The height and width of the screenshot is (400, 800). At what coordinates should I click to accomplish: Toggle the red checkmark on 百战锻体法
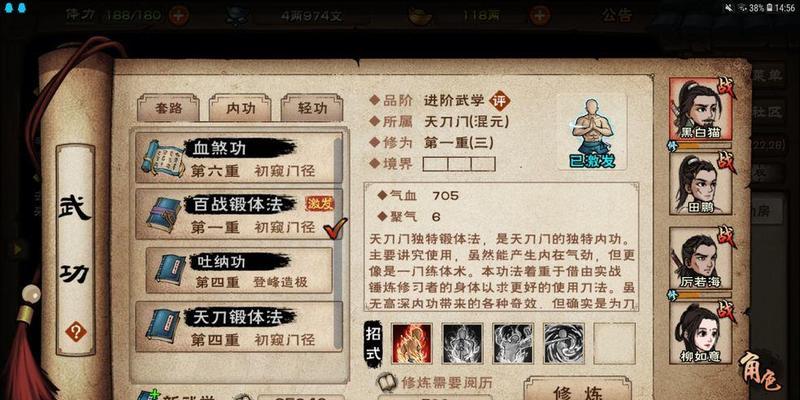click(x=335, y=228)
